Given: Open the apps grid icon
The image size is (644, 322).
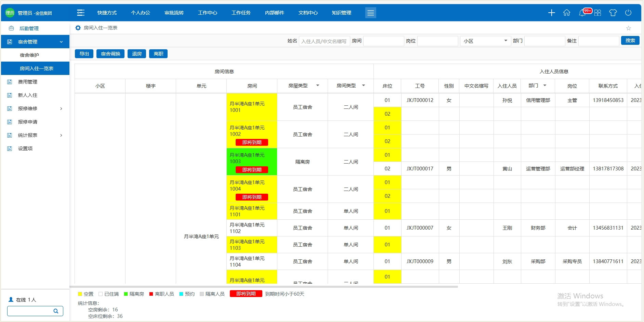Looking at the screenshot, I should pos(598,13).
